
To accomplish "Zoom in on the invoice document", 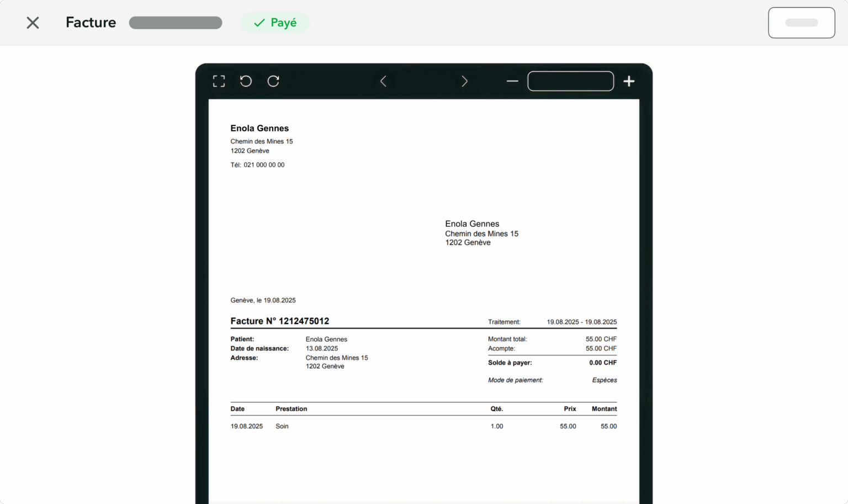I will [628, 81].
